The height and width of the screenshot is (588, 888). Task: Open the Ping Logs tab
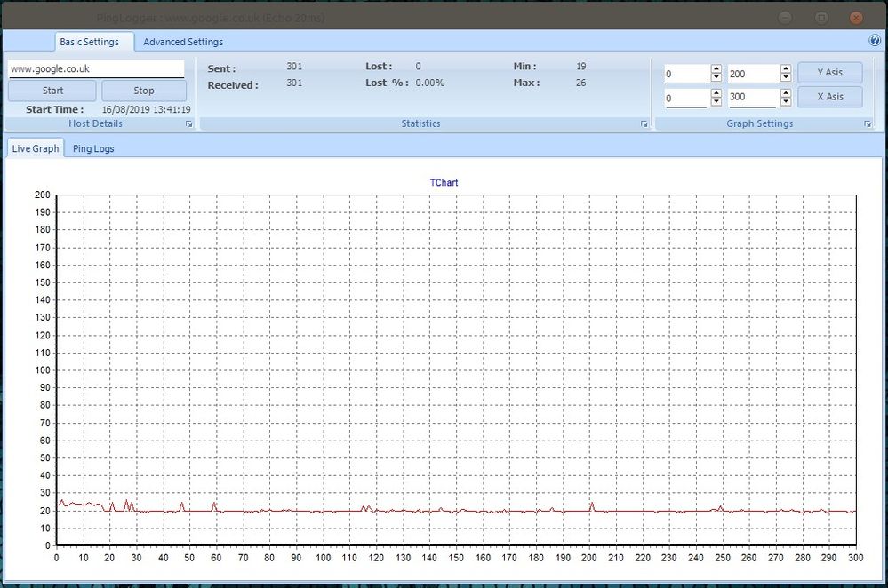93,148
